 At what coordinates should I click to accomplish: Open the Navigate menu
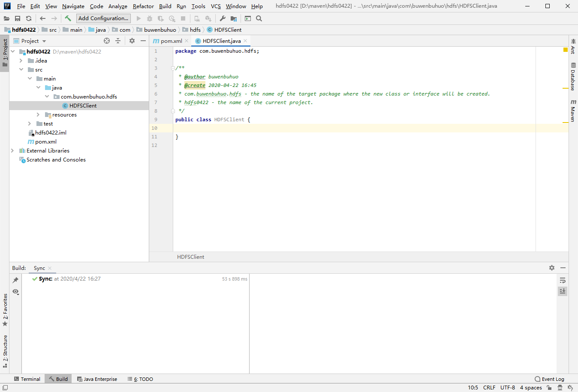[x=73, y=6]
